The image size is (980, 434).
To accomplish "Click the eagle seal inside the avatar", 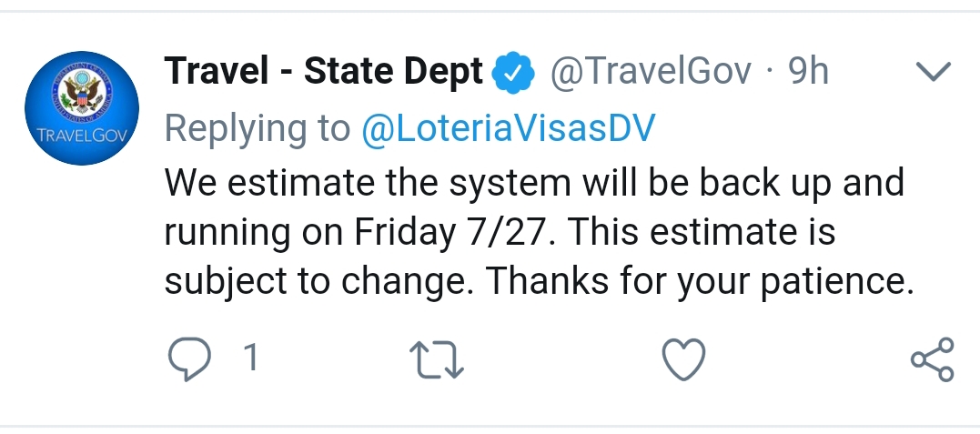I will 82,93.
